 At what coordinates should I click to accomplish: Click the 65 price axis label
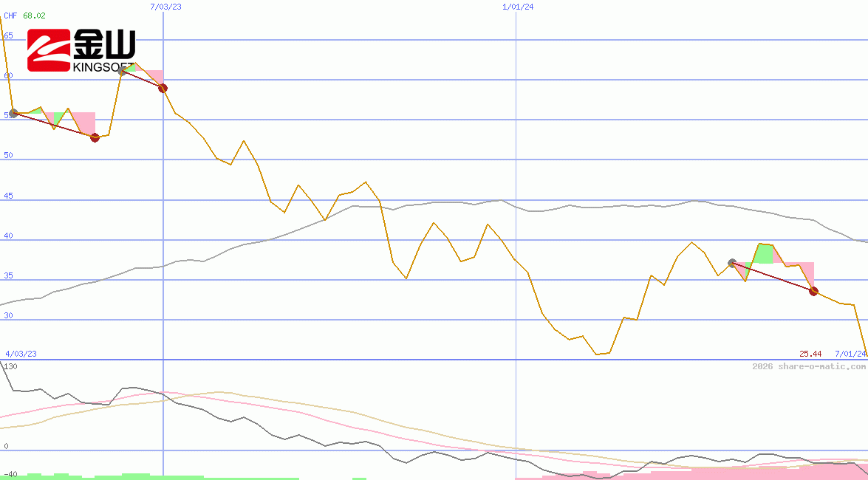(x=8, y=35)
